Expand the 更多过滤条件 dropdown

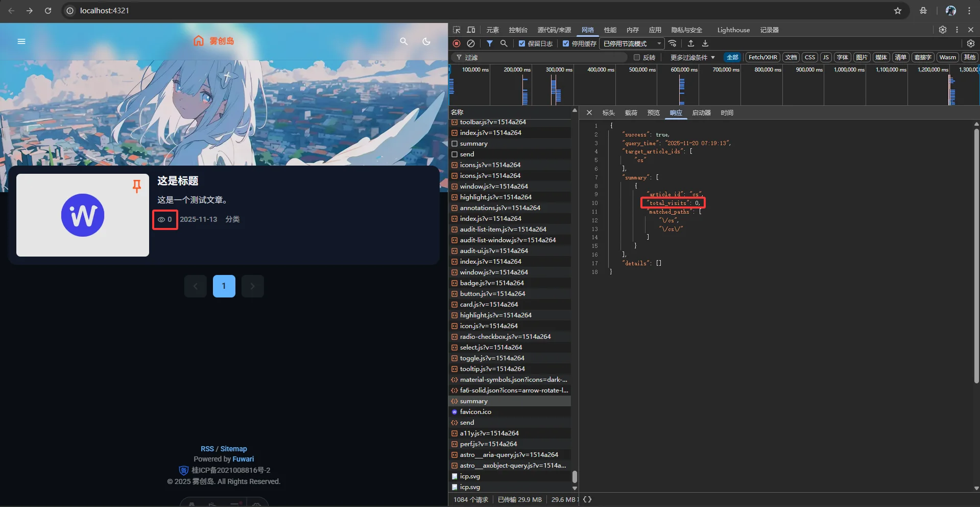pos(692,57)
